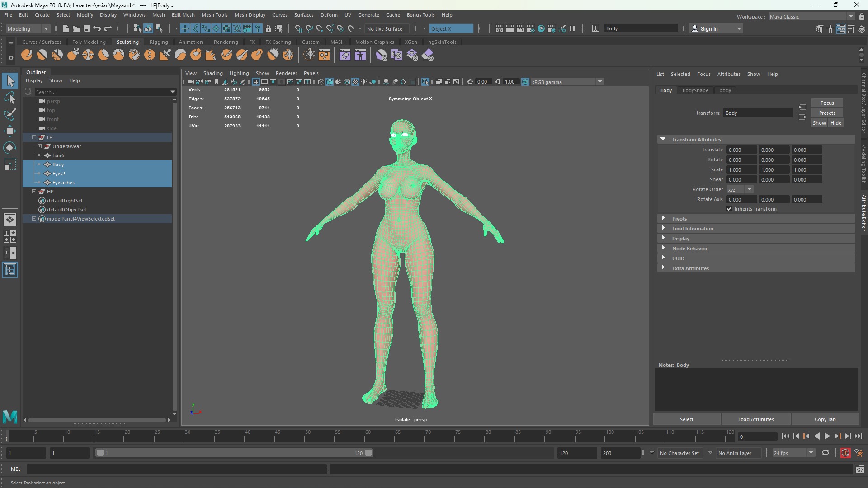Toggle color management ON button
Image resolution: width=868 pixels, height=488 pixels.
pos(525,82)
